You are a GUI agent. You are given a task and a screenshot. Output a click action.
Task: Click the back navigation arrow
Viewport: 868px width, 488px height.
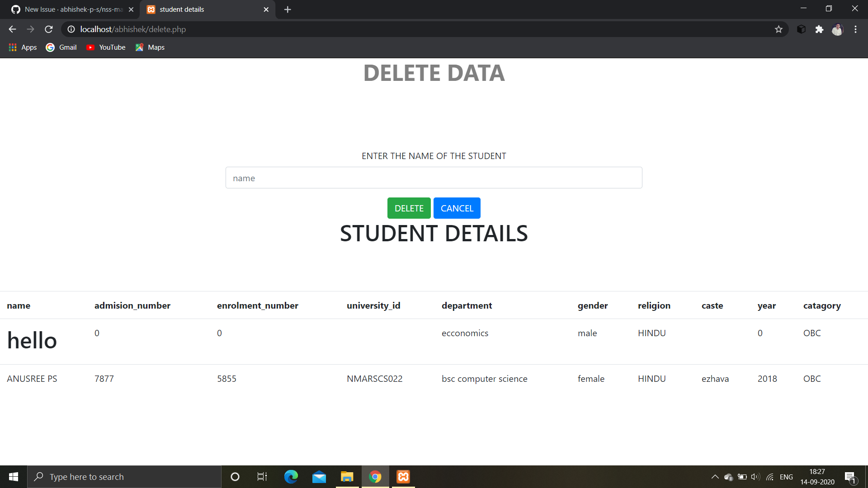coord(12,29)
